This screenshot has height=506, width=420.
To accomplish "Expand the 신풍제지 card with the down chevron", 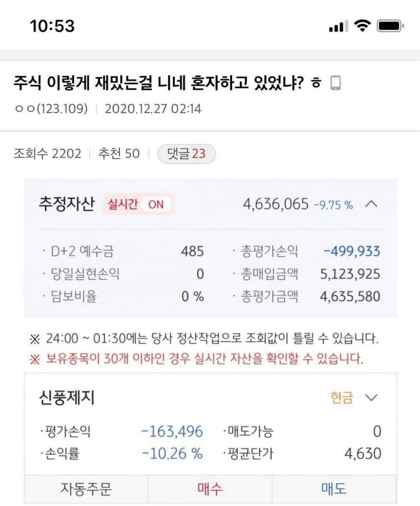I will 371,397.
